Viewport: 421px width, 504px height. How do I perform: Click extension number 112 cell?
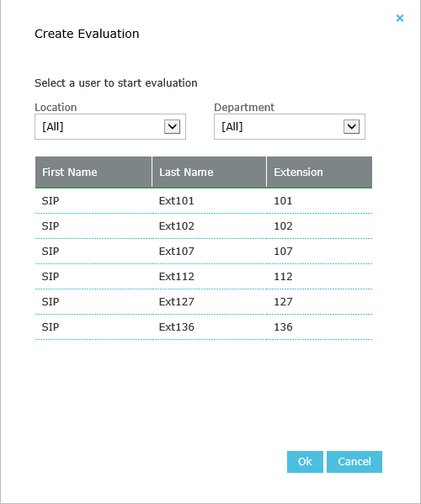(283, 277)
